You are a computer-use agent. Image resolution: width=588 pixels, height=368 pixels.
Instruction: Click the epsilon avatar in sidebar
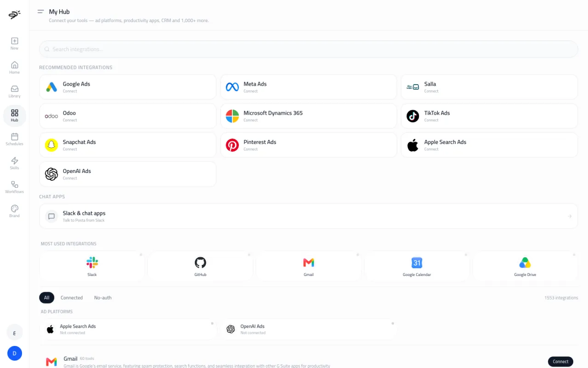[15, 332]
